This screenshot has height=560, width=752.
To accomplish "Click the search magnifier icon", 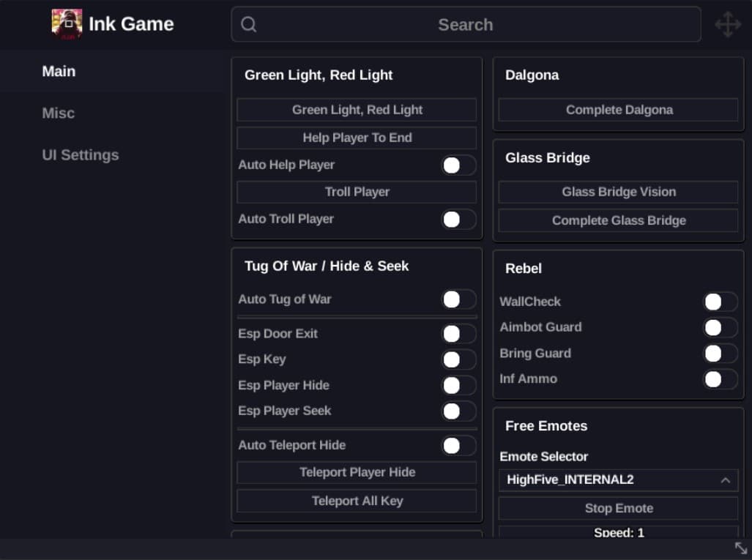I will pos(248,24).
